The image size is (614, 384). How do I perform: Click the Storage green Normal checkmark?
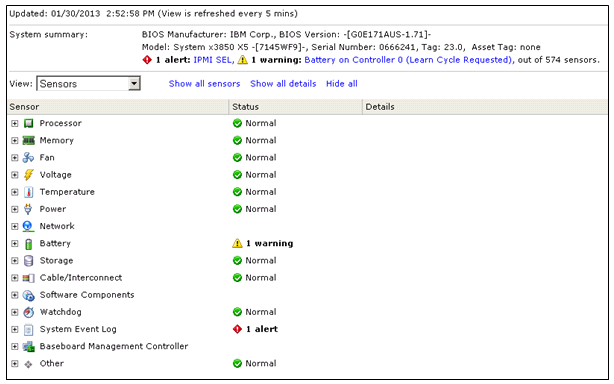(x=237, y=261)
